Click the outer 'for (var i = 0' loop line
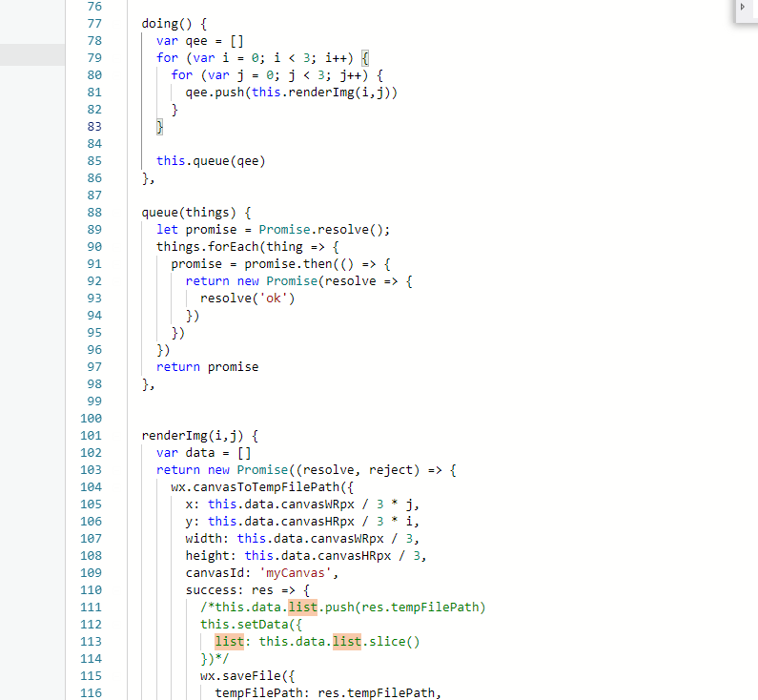758x700 pixels. tap(262, 58)
